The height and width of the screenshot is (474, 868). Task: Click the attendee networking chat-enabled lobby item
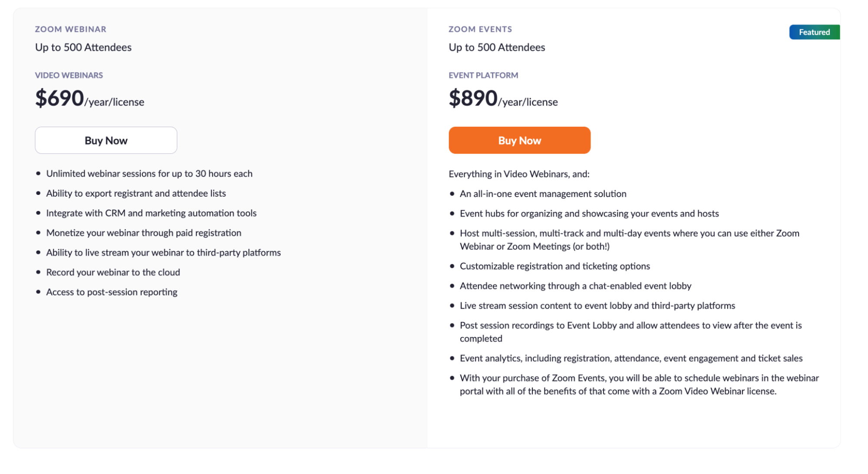coord(575,286)
